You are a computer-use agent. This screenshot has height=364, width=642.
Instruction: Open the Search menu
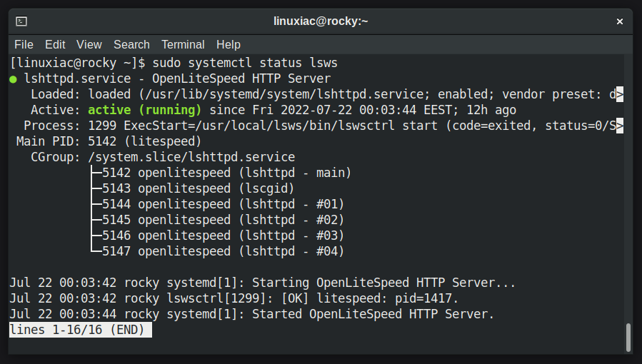tap(131, 44)
